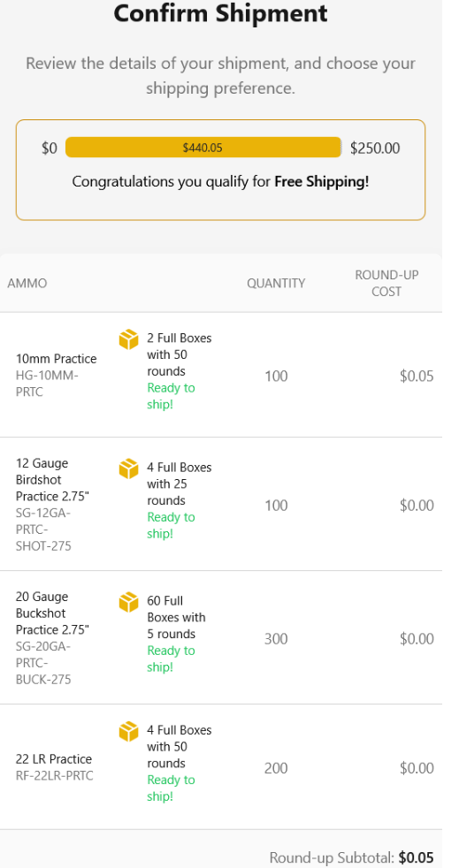The image size is (459, 868).
Task: Click the quantity 300 for 20 Gauge Buckshot
Action: pyautogui.click(x=276, y=639)
